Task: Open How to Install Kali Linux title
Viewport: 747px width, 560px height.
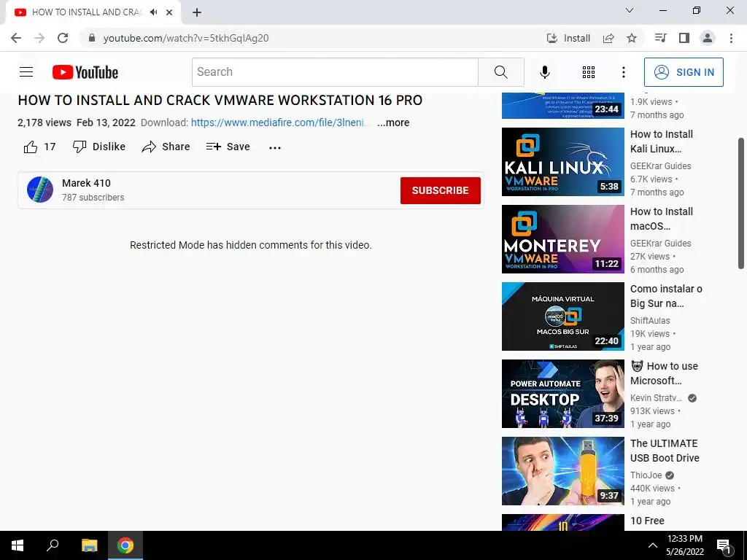Action: tap(662, 141)
